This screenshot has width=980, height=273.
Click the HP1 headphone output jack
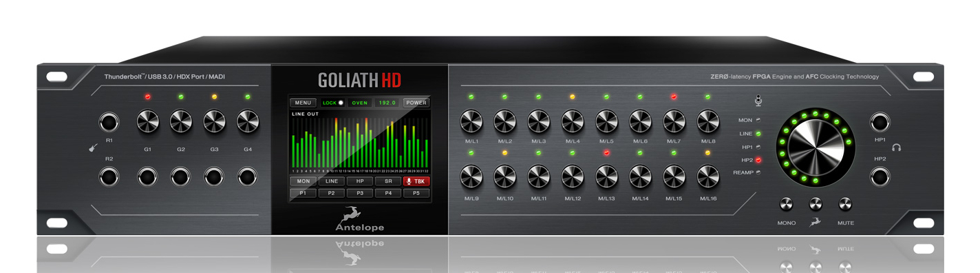click(880, 123)
